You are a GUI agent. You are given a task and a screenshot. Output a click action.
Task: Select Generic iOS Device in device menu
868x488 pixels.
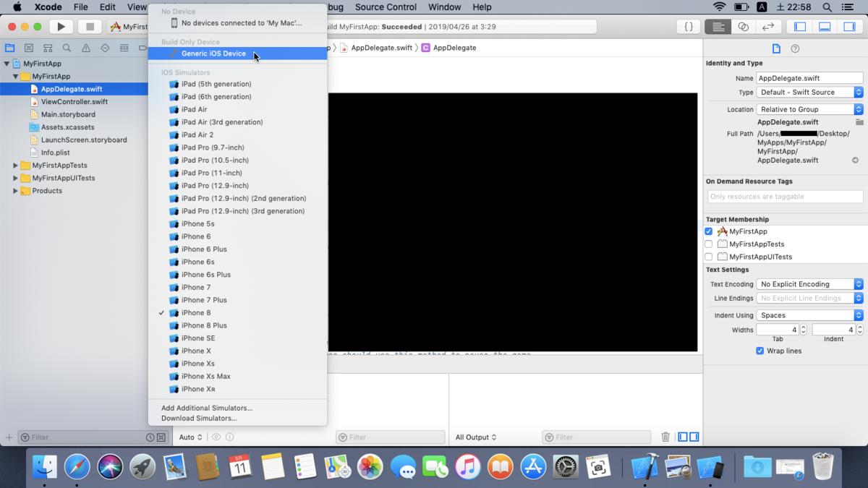tap(237, 53)
